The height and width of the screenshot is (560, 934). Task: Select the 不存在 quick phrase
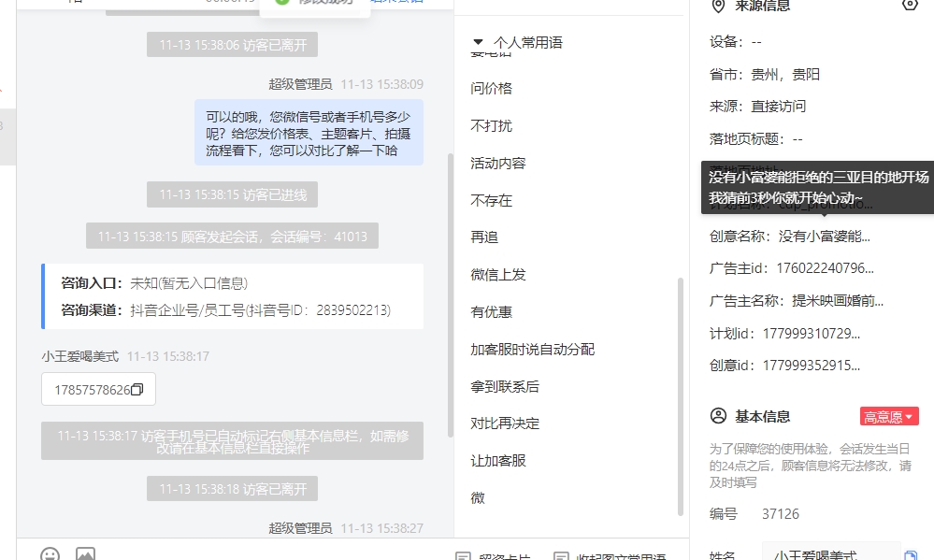point(492,201)
